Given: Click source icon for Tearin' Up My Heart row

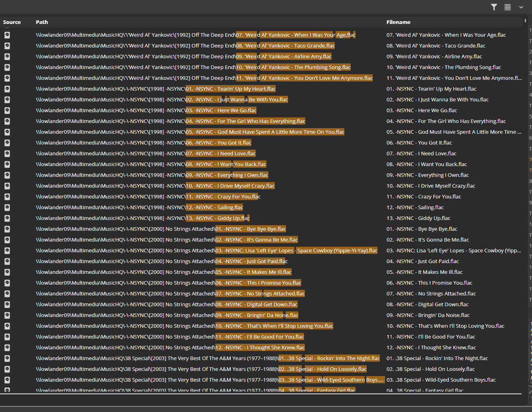Looking at the screenshot, I should pos(7,89).
